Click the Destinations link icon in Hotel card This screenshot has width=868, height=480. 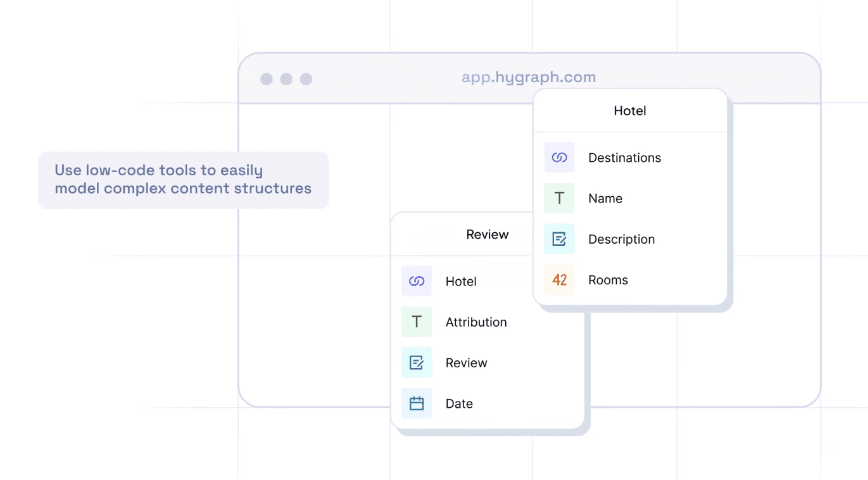pyautogui.click(x=559, y=158)
